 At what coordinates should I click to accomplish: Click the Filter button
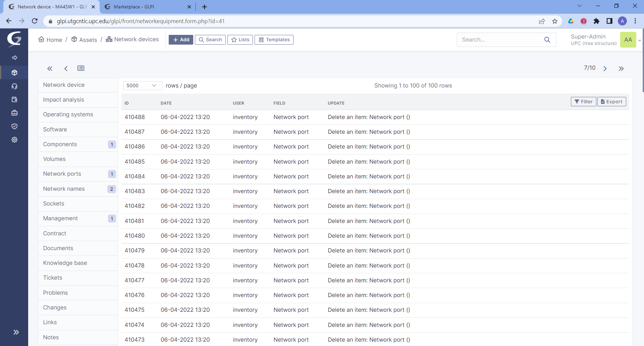584,102
